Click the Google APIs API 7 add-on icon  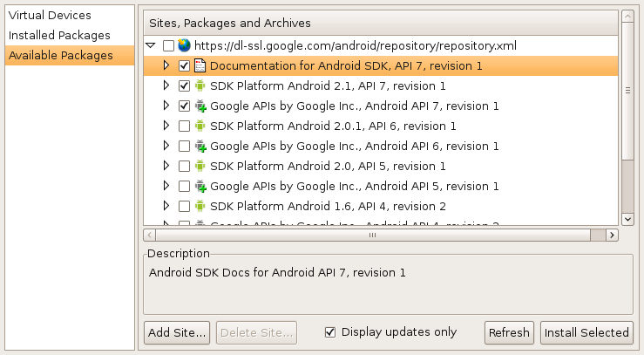[200, 106]
